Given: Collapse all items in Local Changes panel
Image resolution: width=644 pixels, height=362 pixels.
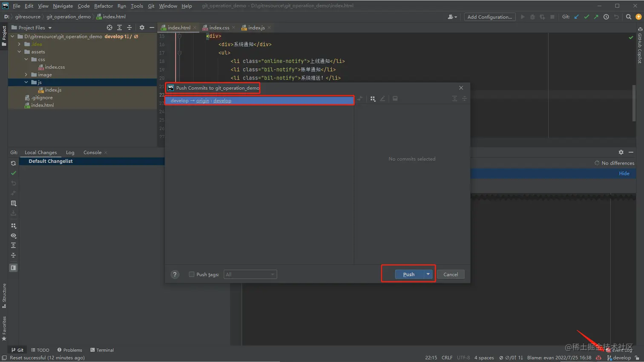Looking at the screenshot, I should pos(13,256).
